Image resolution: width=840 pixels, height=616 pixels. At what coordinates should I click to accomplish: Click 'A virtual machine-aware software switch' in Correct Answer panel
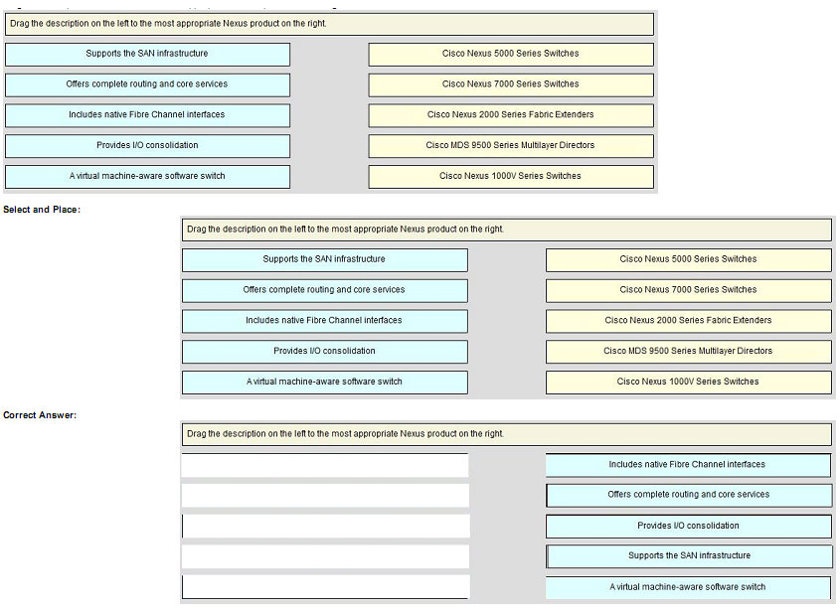click(688, 587)
